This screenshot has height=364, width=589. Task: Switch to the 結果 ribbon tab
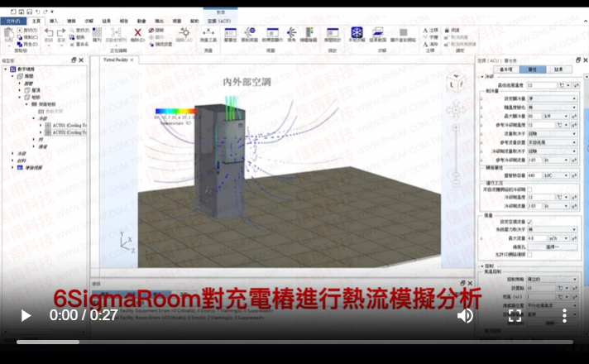pyautogui.click(x=107, y=21)
